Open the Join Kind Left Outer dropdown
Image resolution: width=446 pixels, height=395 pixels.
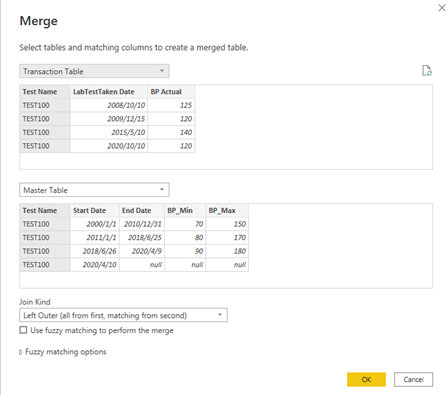click(x=123, y=315)
